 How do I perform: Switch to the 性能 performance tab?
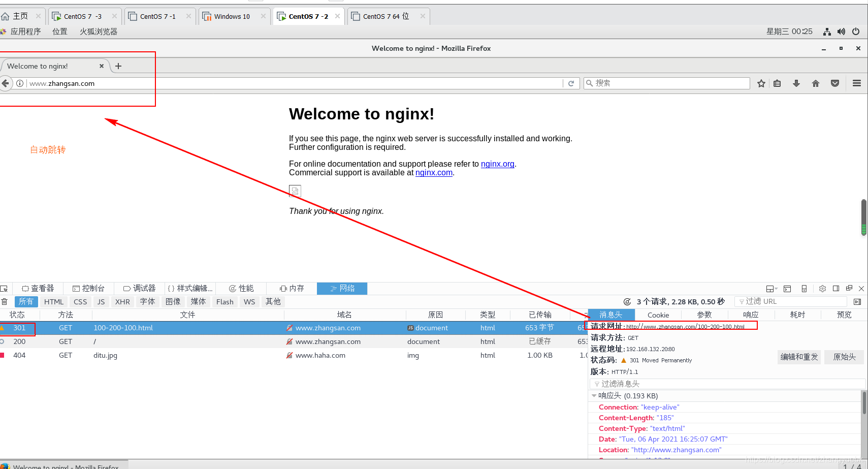coord(241,289)
